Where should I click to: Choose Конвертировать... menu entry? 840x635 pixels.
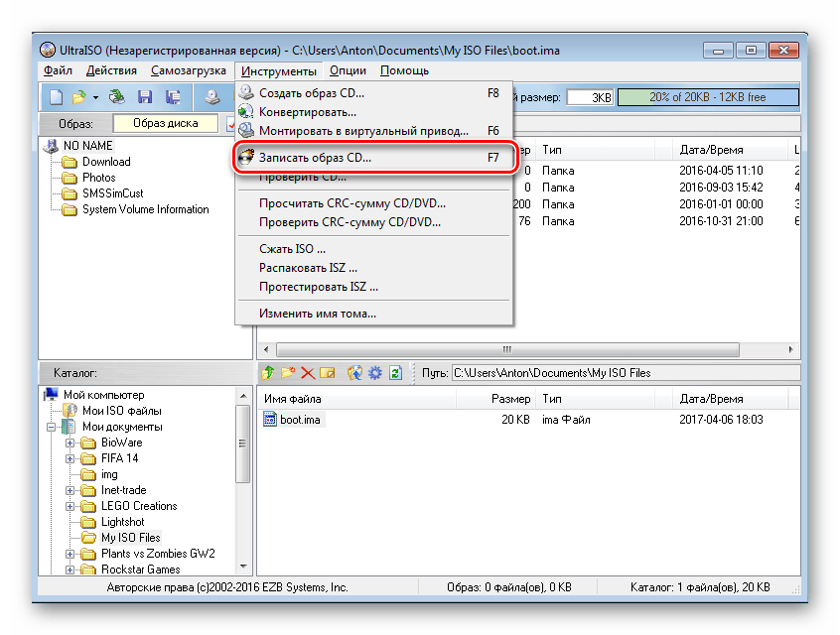tap(374, 112)
